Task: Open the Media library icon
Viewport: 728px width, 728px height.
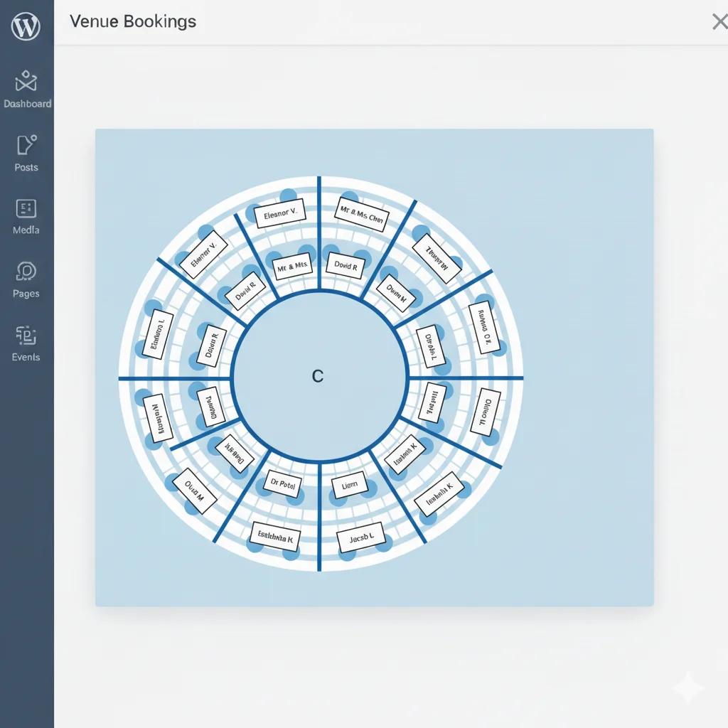Action: coord(26,208)
